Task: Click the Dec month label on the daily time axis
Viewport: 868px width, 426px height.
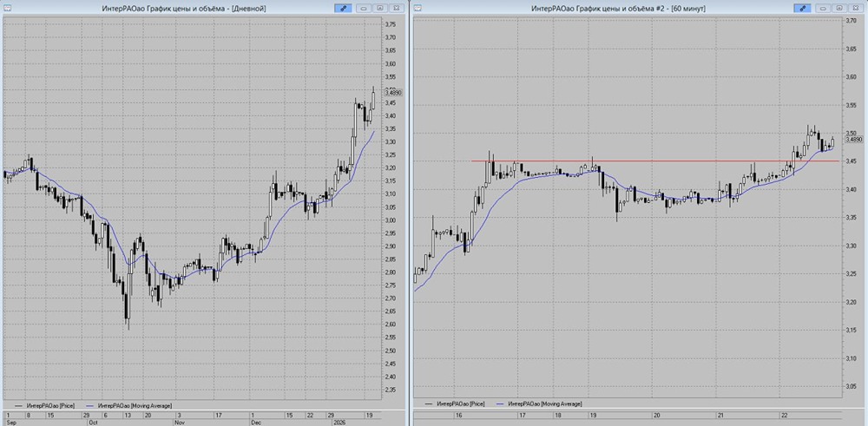Action: pos(257,421)
